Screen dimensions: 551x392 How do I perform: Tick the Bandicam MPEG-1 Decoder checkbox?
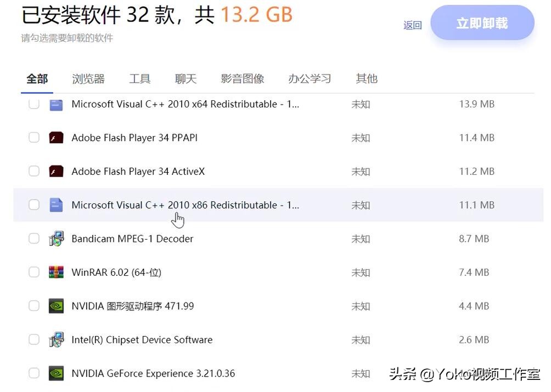pyautogui.click(x=34, y=238)
